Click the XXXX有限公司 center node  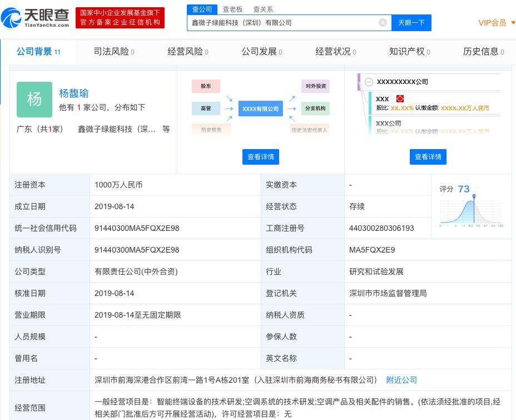[x=260, y=108]
